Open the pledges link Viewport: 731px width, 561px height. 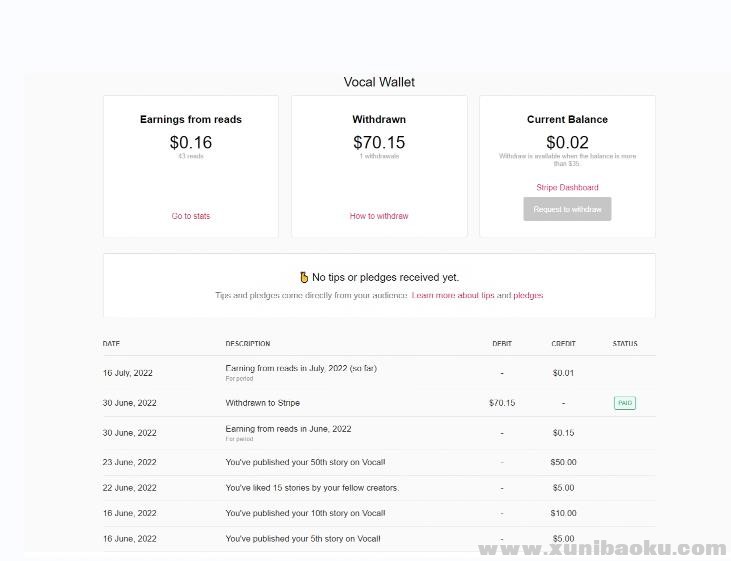coord(528,296)
